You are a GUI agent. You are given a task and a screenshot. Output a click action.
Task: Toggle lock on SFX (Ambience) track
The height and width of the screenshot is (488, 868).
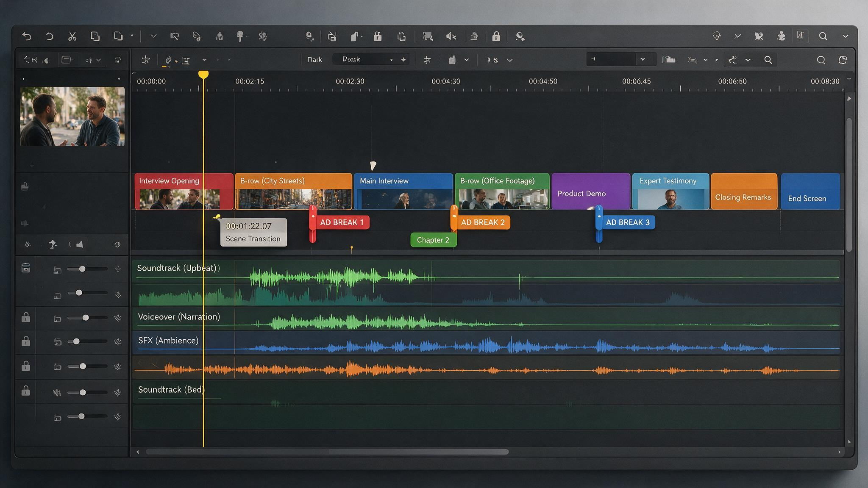point(26,341)
